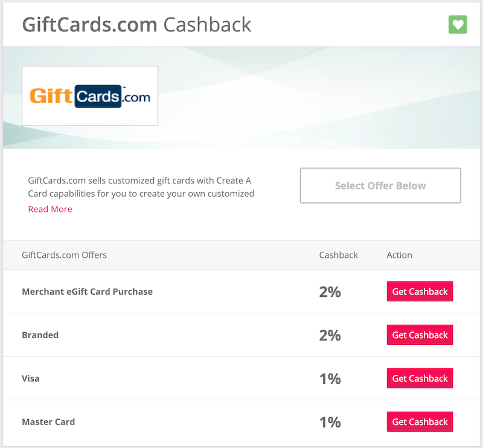This screenshot has width=483, height=448.
Task: Select the Master Card offer label
Action: 48,422
